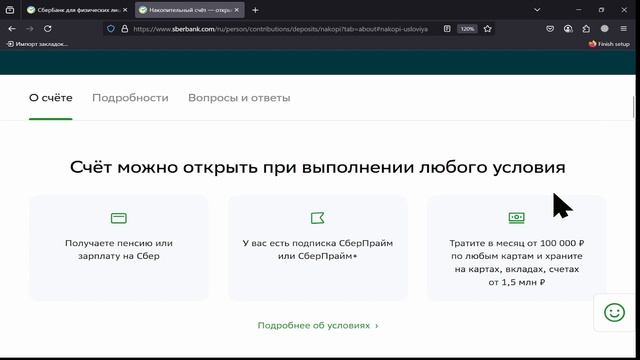
Task: Follow the Подробнее об условиях link
Action: [x=318, y=325]
